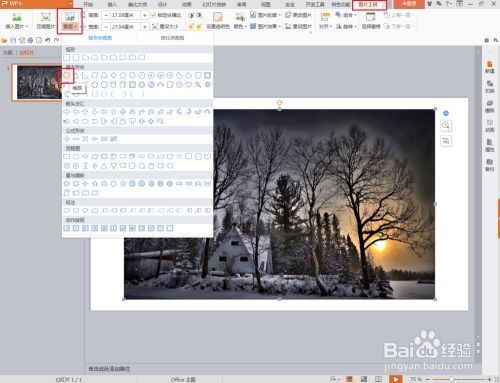The width and height of the screenshot is (500, 383).
Task: Click the Set Transparent Color icon
Action: [x=218, y=21]
